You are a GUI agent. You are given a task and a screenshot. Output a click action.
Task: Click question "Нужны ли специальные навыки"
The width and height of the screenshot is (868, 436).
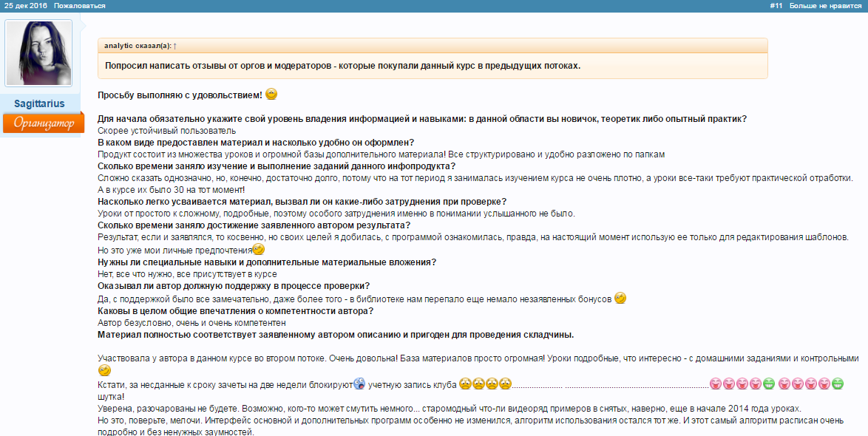267,262
